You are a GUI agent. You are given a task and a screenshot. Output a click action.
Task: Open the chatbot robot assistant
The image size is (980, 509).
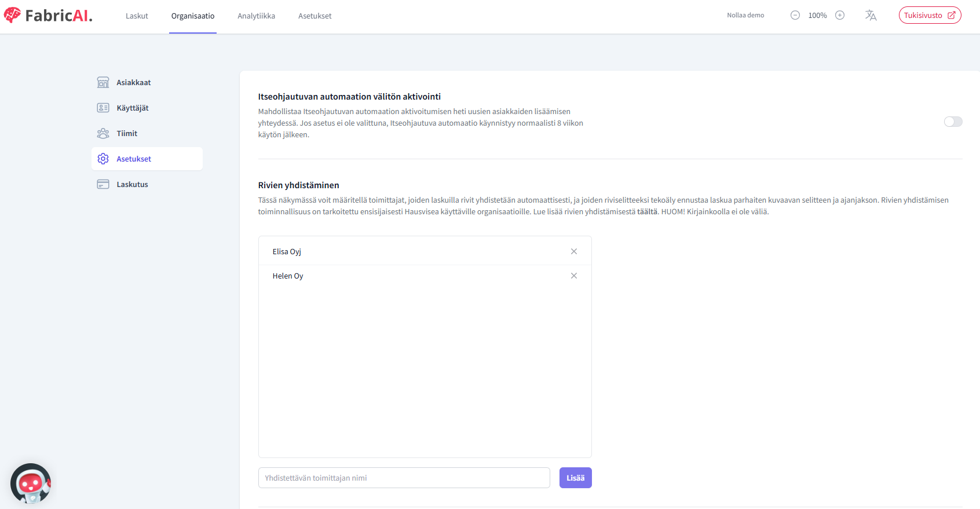coord(31,484)
